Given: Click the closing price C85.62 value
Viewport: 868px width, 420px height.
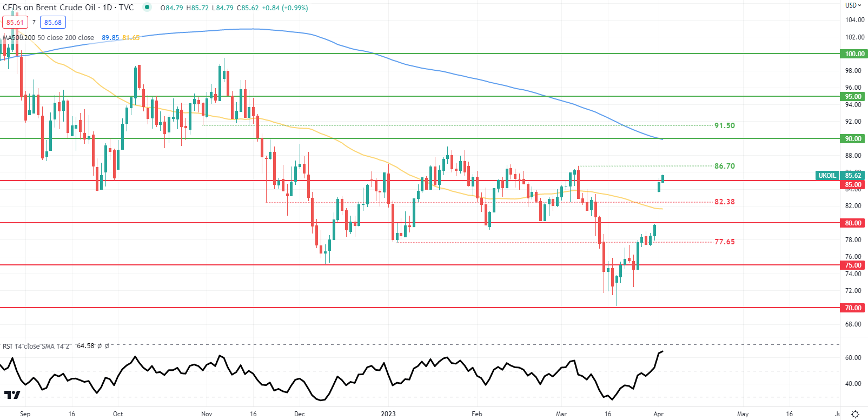Looking at the screenshot, I should pos(247,8).
